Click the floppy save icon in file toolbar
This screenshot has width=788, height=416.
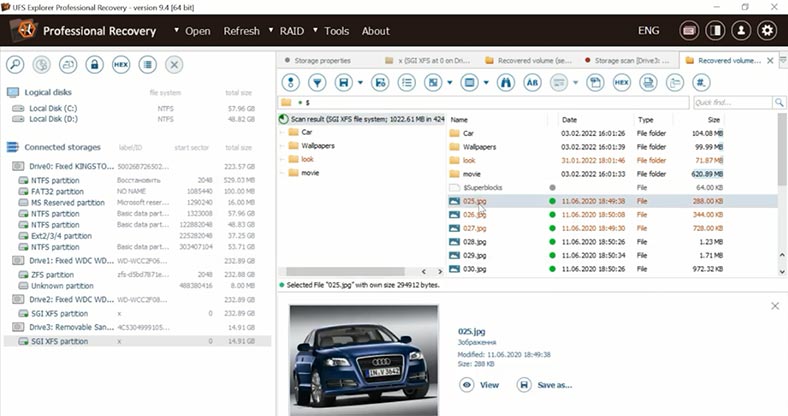[344, 82]
